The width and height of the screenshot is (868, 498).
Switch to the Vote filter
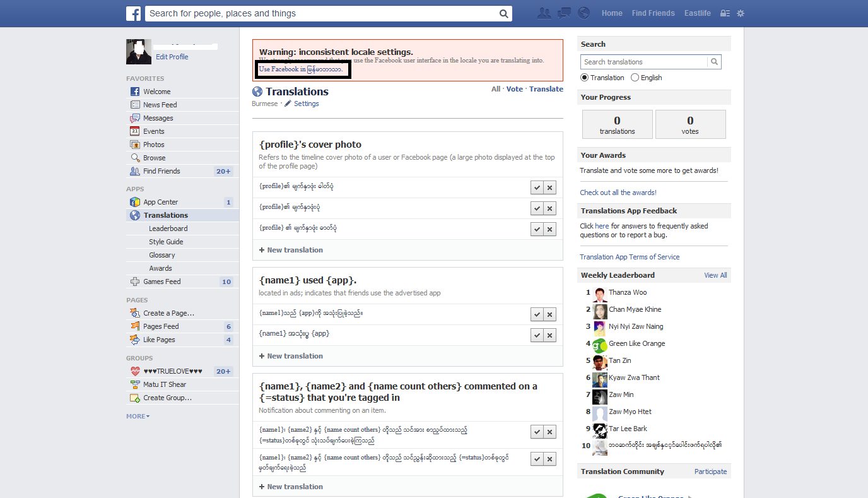[x=515, y=89]
